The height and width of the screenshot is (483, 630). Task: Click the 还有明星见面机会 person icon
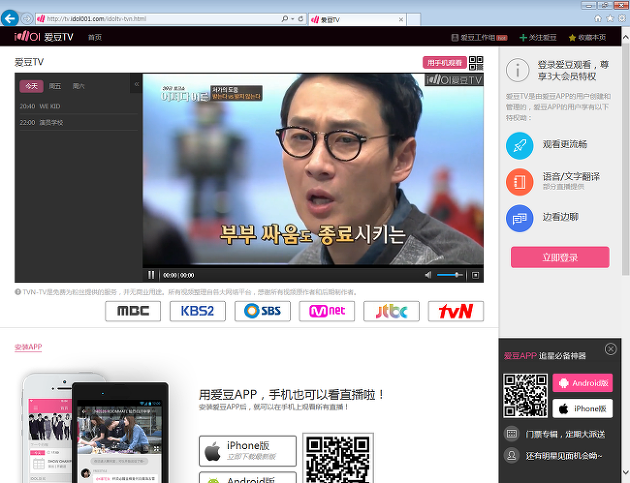point(511,455)
